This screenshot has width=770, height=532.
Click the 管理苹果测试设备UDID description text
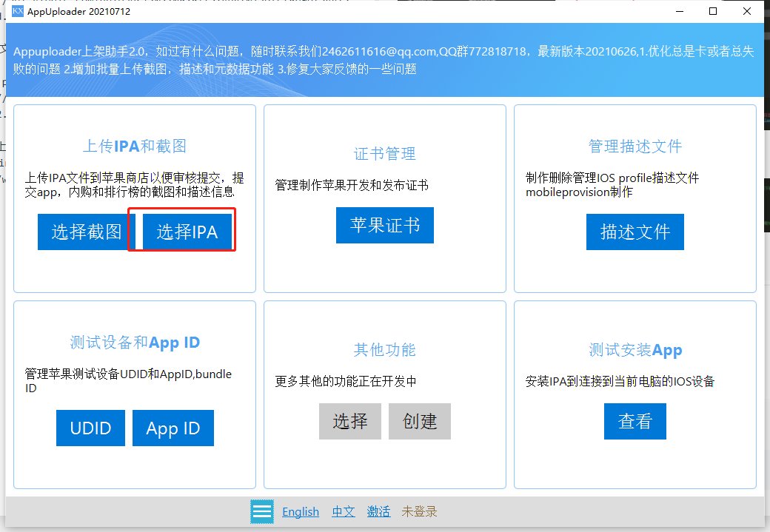coord(128,381)
